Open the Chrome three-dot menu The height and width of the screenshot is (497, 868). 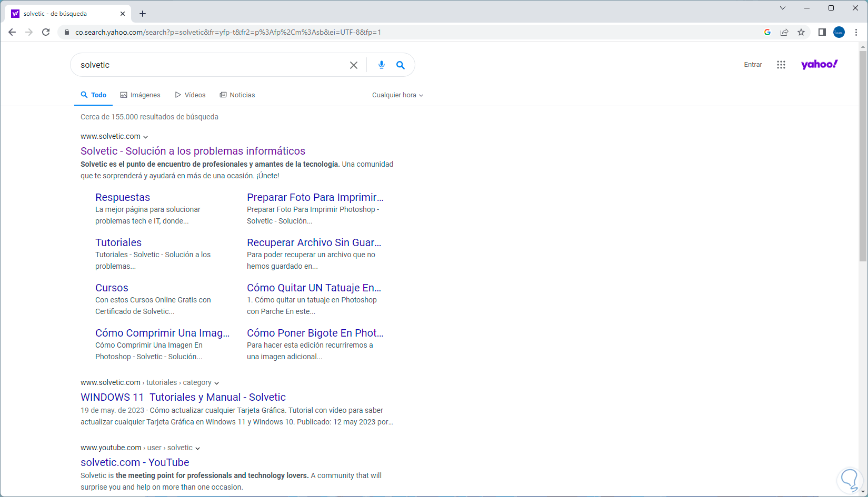click(x=856, y=32)
